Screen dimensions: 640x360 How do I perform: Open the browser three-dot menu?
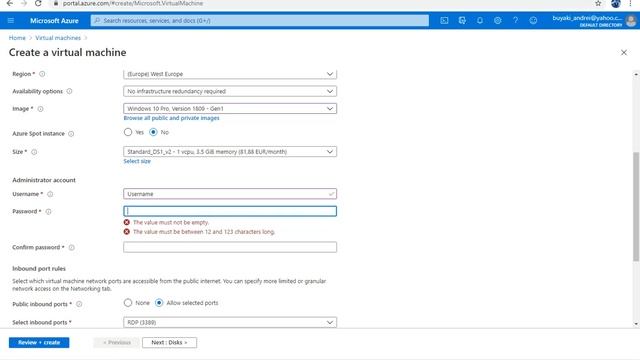point(630,3)
